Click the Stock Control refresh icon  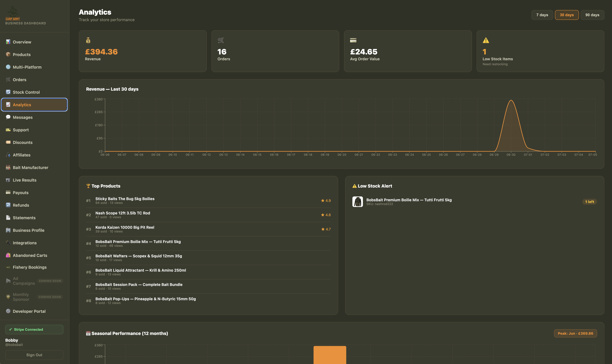point(8,92)
